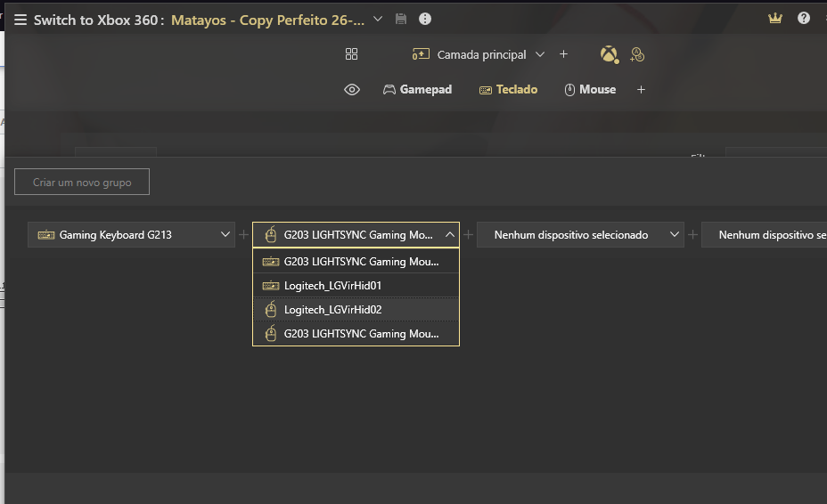The height and width of the screenshot is (504, 827).
Task: Click the crown license icon
Action: [774, 19]
